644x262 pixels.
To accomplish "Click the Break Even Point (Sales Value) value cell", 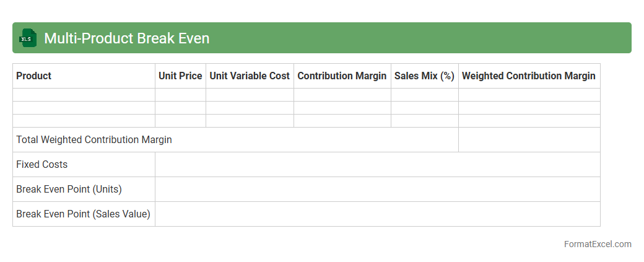I will [x=377, y=214].
